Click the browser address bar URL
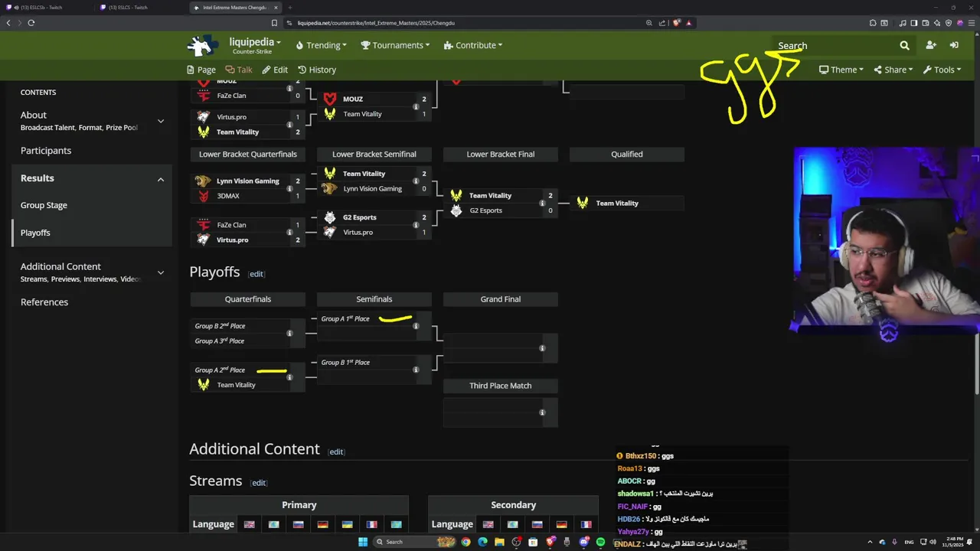Image resolution: width=980 pixels, height=551 pixels. point(376,23)
